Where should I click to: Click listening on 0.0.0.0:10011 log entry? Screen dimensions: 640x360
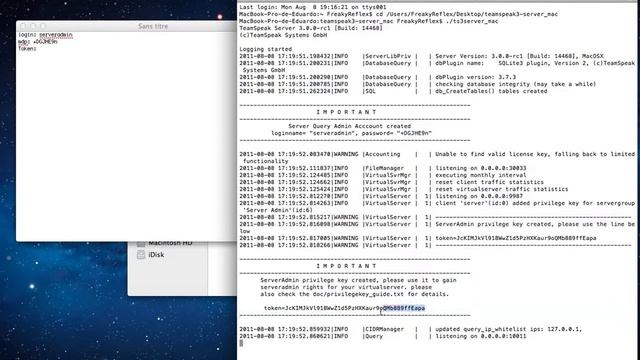point(481,336)
